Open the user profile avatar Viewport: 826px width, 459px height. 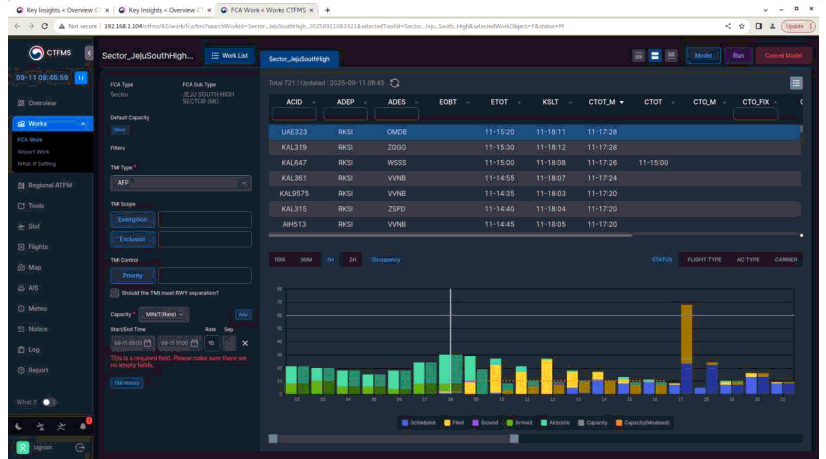tap(23, 447)
